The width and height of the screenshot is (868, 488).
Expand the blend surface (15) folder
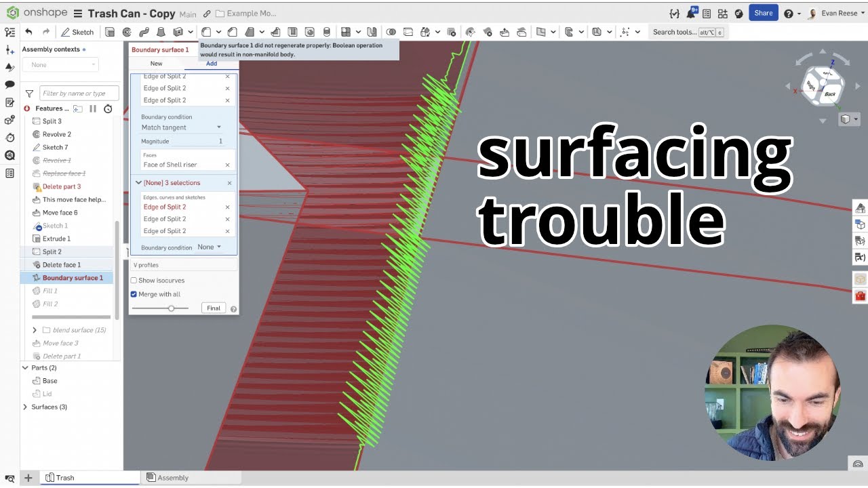(x=35, y=330)
